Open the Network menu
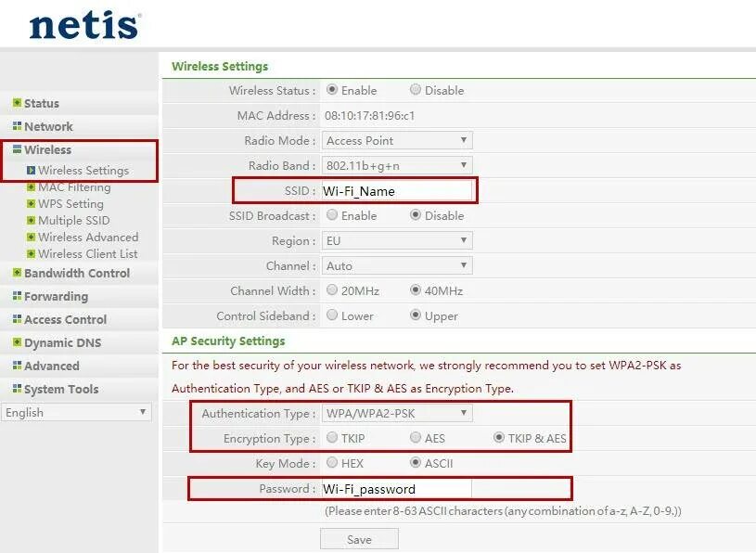The height and width of the screenshot is (553, 756). pos(48,126)
